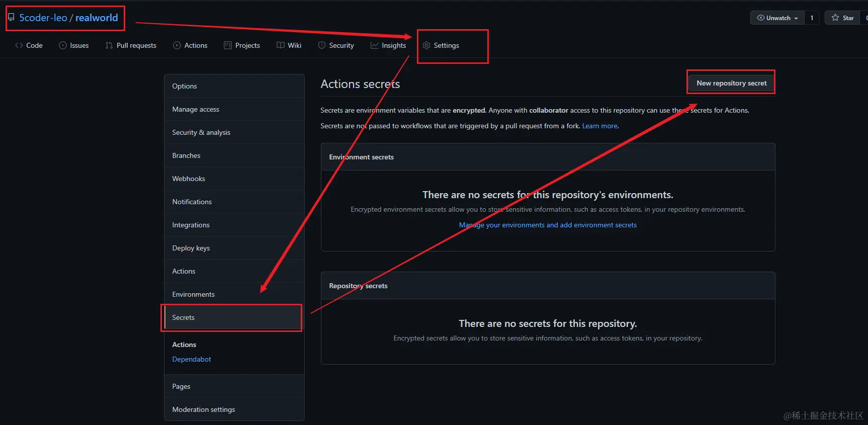
Task: Open Manage access settings
Action: 234,109
